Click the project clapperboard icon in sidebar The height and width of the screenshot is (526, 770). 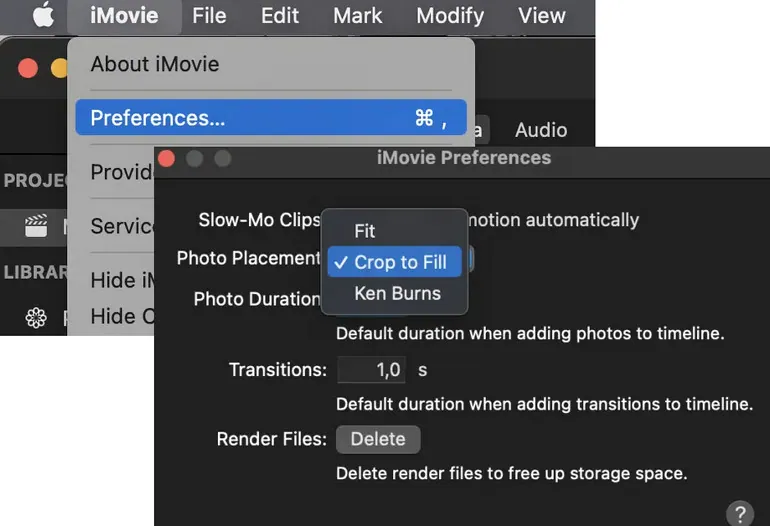tap(36, 226)
